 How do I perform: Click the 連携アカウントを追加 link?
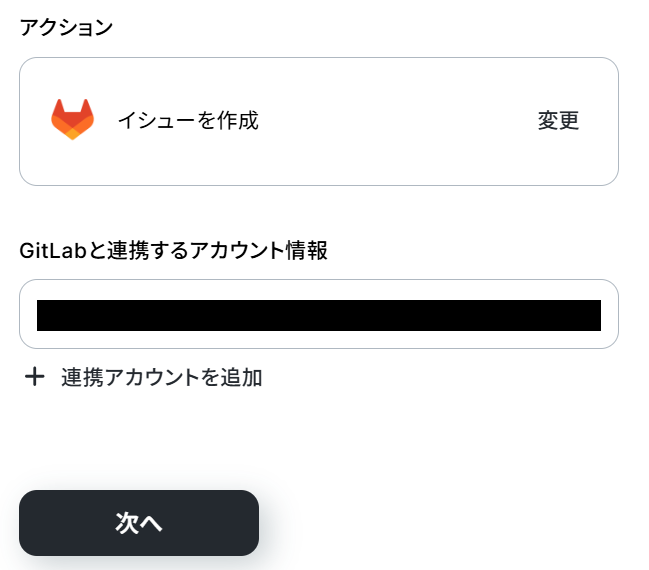[x=161, y=377]
